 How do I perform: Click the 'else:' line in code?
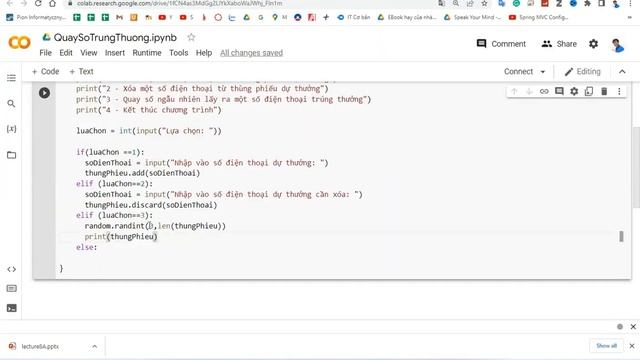(87, 247)
